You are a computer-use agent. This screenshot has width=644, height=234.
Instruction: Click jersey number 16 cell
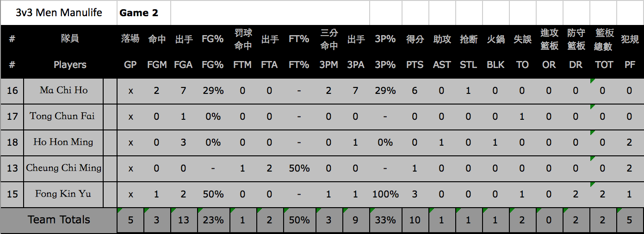click(12, 91)
